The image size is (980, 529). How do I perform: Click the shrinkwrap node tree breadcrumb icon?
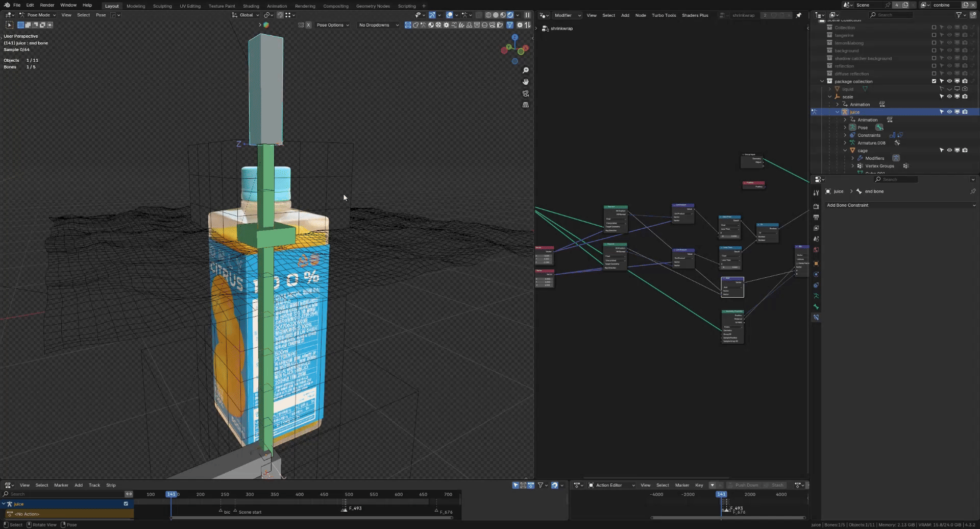tap(546, 29)
